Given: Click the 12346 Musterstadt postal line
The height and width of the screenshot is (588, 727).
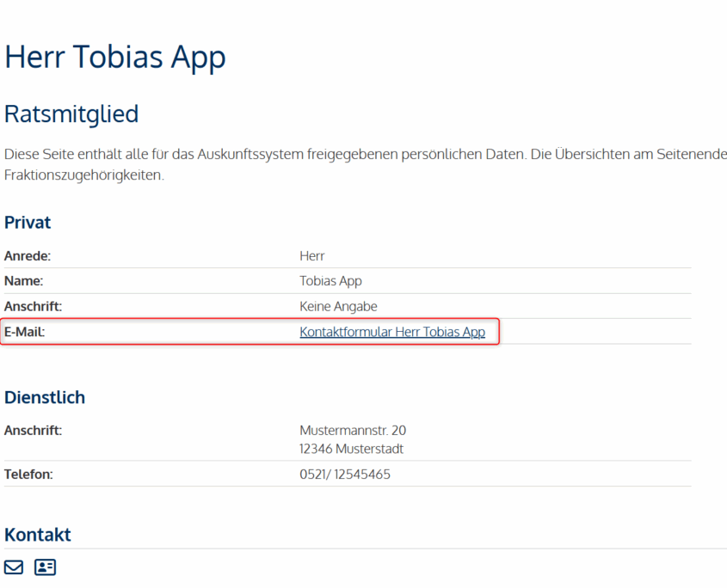Looking at the screenshot, I should [351, 449].
